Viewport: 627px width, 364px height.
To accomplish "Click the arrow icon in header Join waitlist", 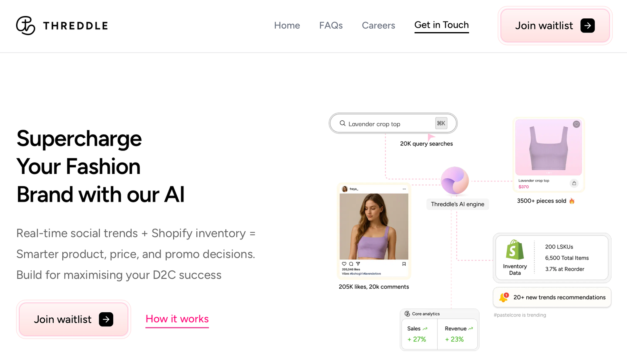I will pyautogui.click(x=587, y=25).
